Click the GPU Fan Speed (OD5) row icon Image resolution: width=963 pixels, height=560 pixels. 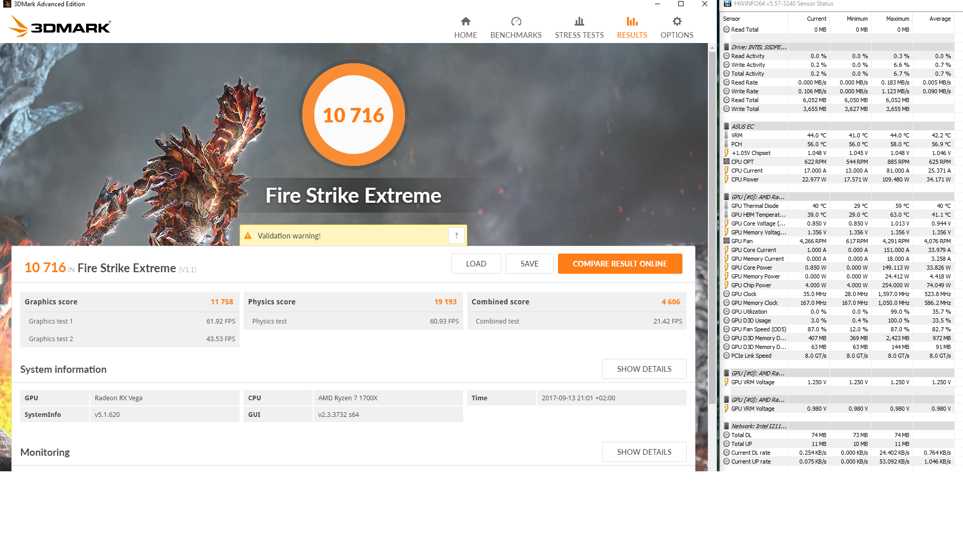tap(727, 329)
